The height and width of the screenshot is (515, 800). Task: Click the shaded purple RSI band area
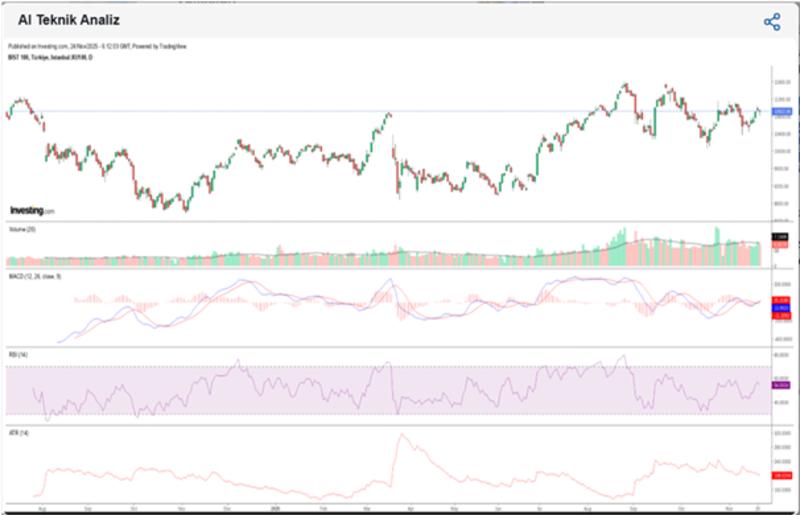(300, 390)
